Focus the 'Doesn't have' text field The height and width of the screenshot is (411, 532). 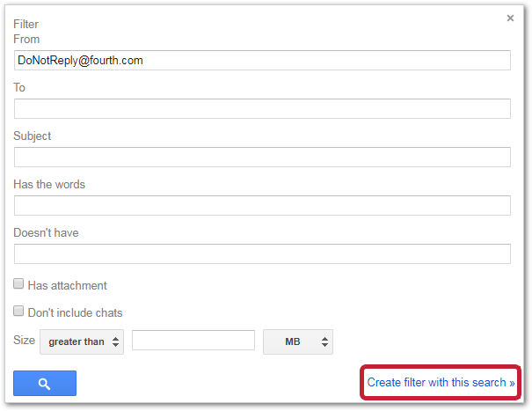pos(262,254)
